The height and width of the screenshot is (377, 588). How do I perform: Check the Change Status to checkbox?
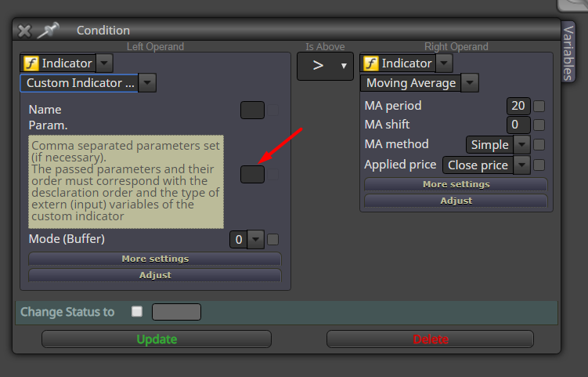coord(137,312)
